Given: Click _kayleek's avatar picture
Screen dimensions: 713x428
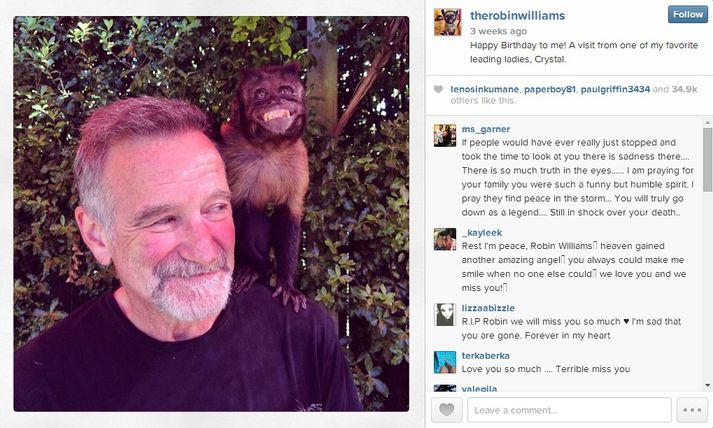Looking at the screenshot, I should tap(445, 239).
